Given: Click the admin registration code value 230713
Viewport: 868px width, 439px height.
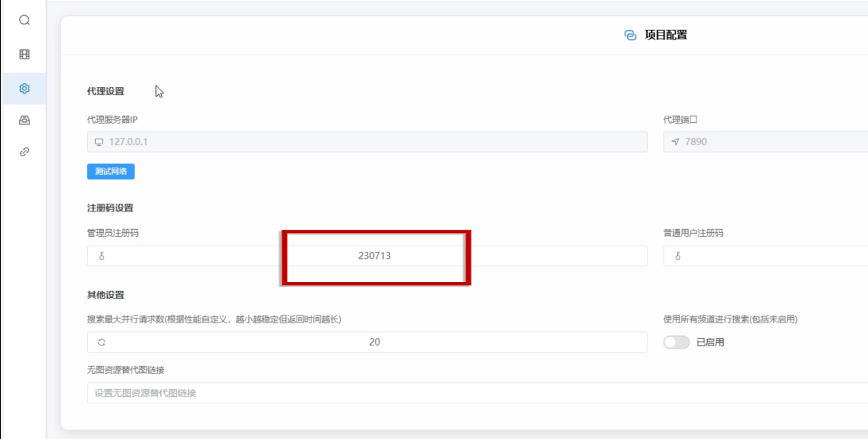Looking at the screenshot, I should tap(374, 256).
